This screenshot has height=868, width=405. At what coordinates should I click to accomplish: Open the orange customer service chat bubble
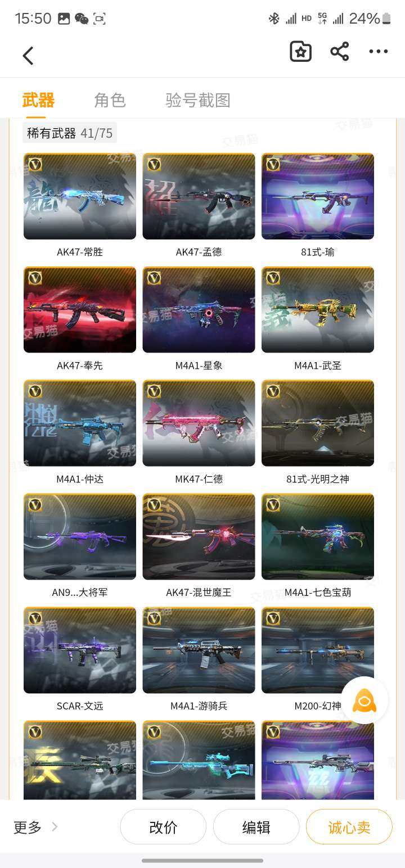click(364, 700)
